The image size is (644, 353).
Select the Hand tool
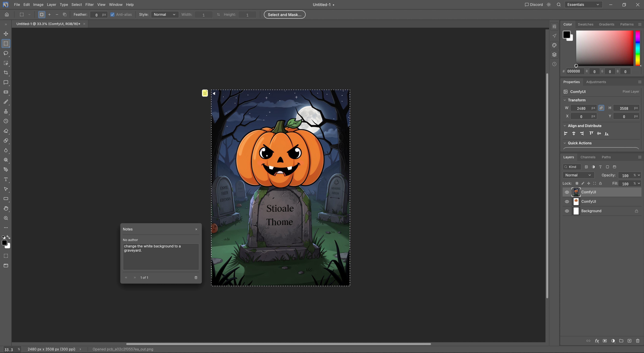point(6,208)
